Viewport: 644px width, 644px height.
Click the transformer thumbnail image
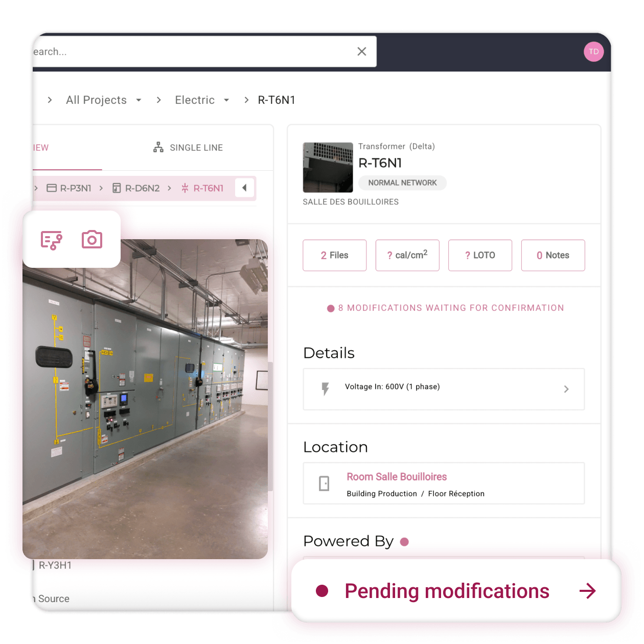point(328,167)
